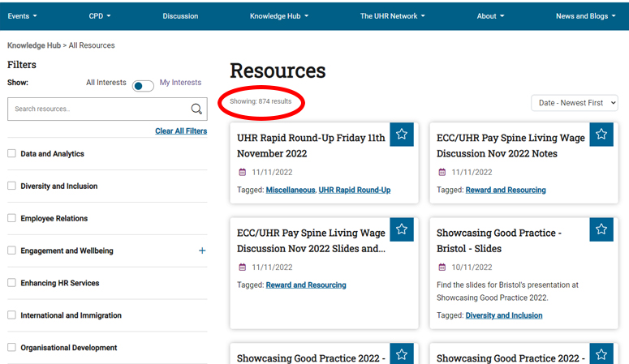Open the UHR Rapid Round-Up tag link
Screen dimensions: 629x364
coord(354,190)
